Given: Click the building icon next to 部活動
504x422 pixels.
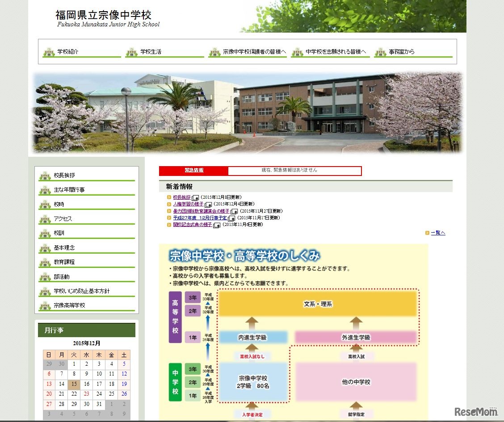Looking at the screenshot, I should tap(45, 276).
